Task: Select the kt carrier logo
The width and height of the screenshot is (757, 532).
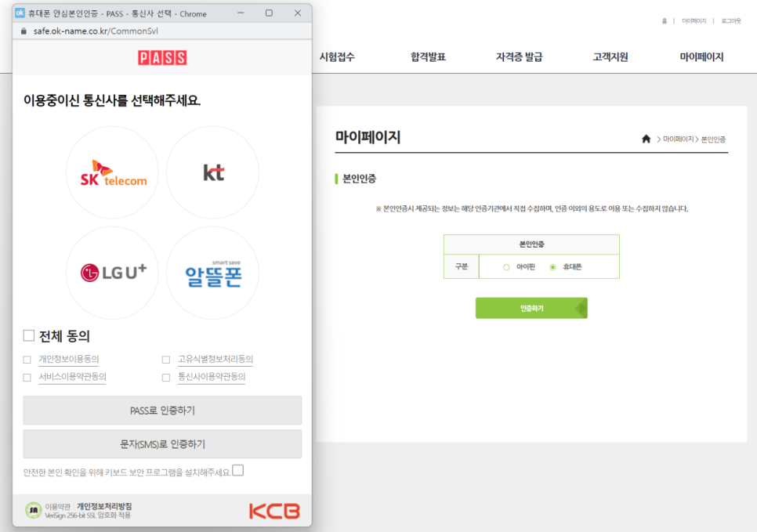Action: (x=213, y=172)
